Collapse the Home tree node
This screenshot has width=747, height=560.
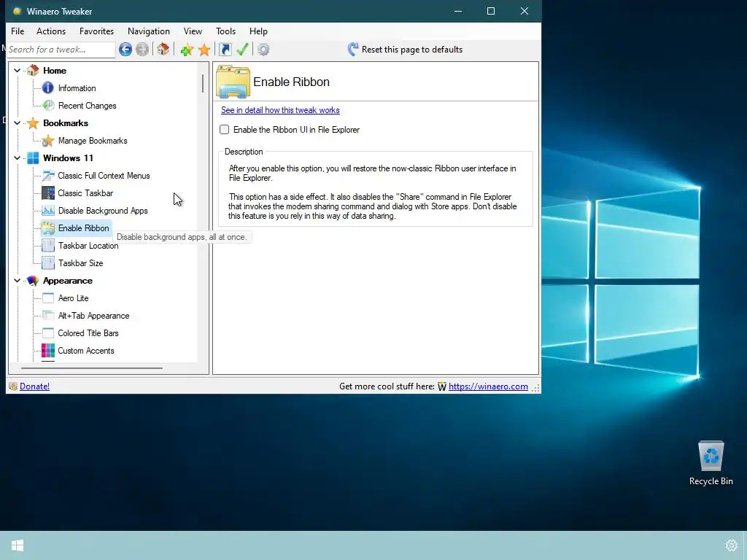[x=18, y=71]
